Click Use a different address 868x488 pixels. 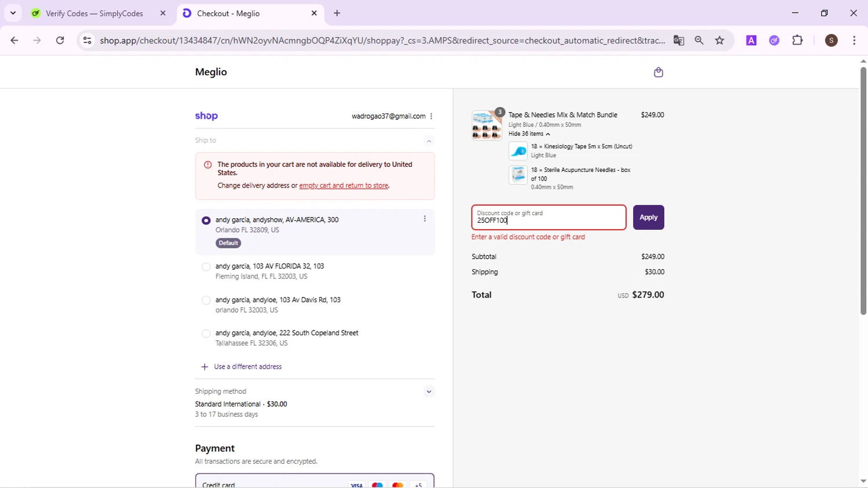tap(248, 367)
